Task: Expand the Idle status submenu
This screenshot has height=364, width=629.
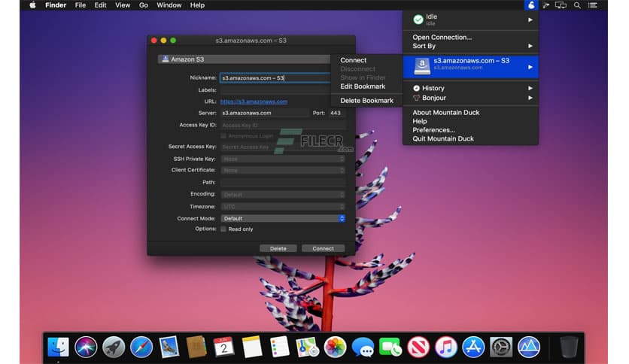Action: (470, 20)
